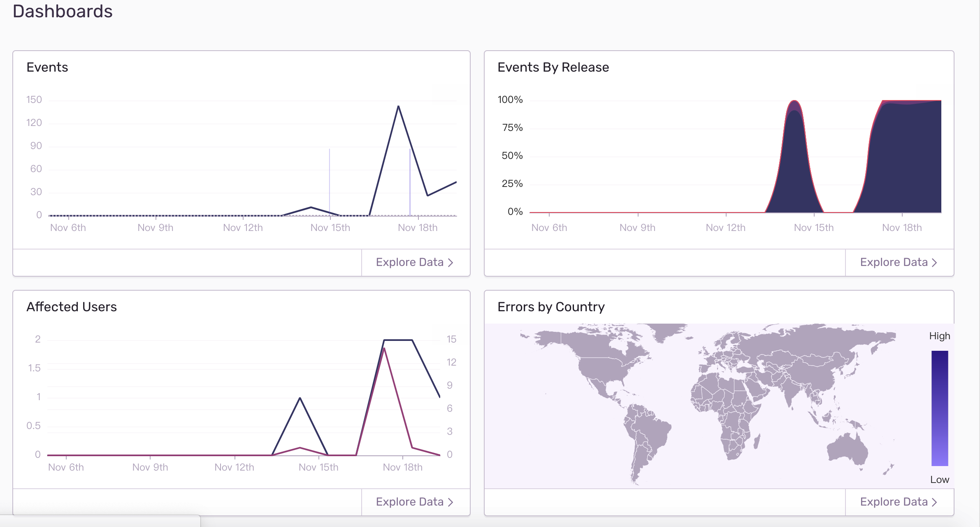980x527 pixels.
Task: Click the Nov 9th x-axis label in Affected Users
Action: pos(150,467)
